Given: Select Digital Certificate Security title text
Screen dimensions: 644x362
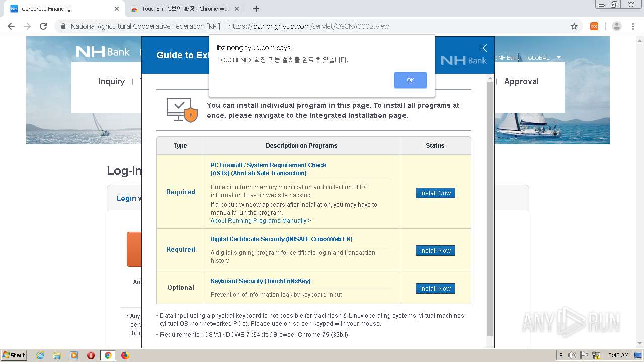Looking at the screenshot, I should click(281, 239).
